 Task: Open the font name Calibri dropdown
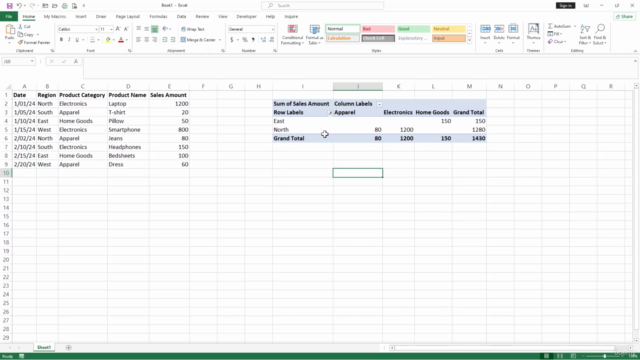tap(96, 29)
